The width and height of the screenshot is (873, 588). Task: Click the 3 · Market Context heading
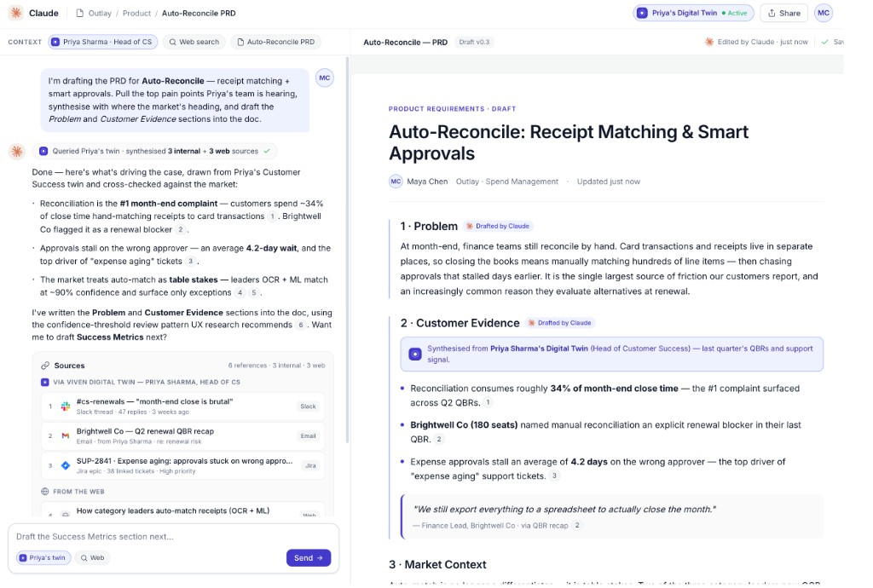[437, 565]
